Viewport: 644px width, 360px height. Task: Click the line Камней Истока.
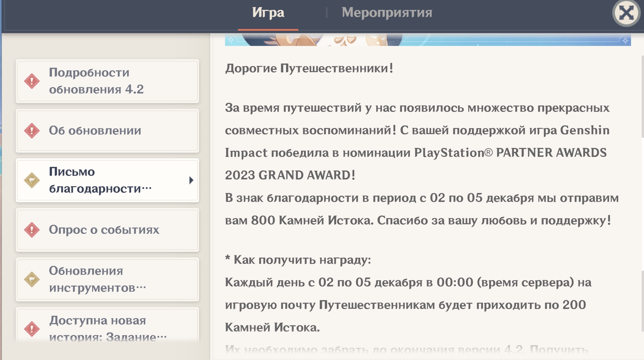point(272,327)
